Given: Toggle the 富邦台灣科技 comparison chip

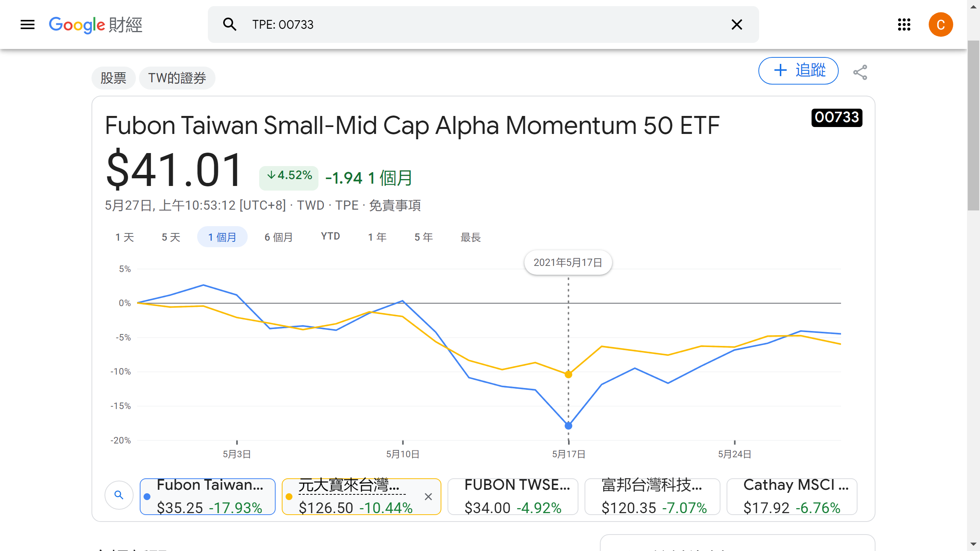Looking at the screenshot, I should pos(652,496).
